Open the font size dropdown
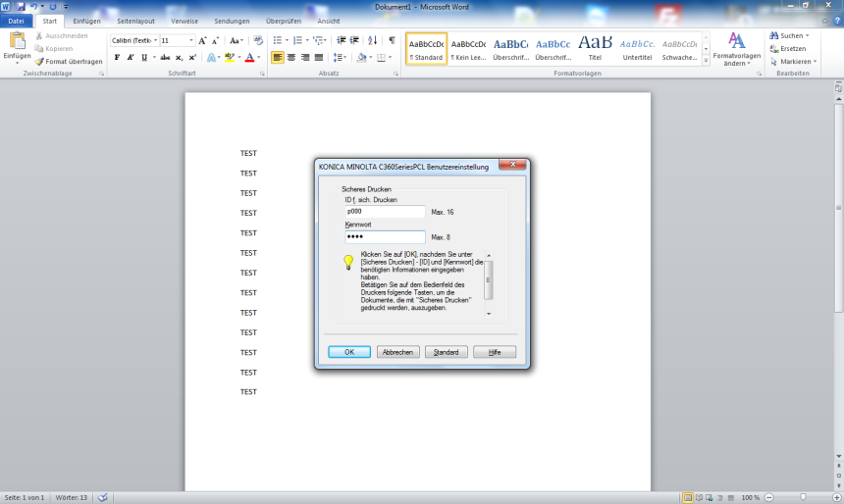 (x=190, y=41)
